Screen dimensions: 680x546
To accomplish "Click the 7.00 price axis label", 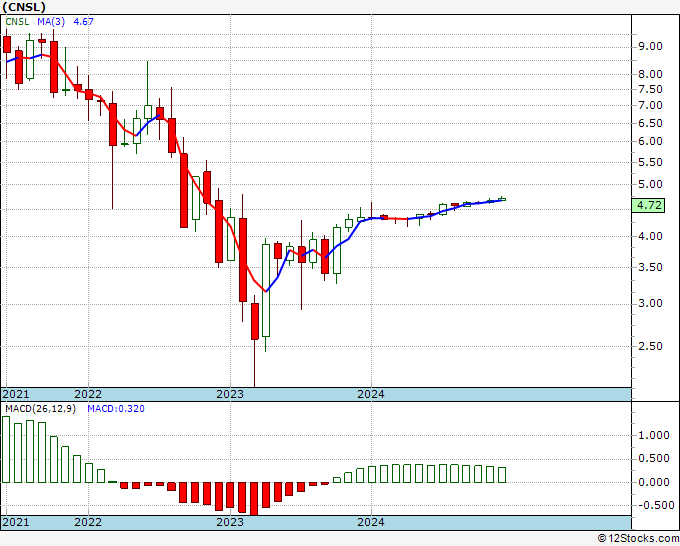I will (x=650, y=105).
